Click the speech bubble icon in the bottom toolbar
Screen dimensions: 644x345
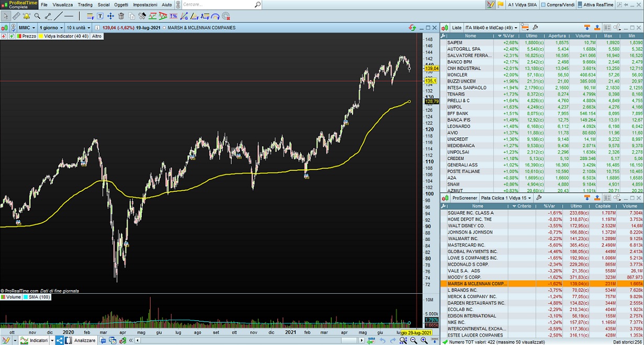[103, 340]
